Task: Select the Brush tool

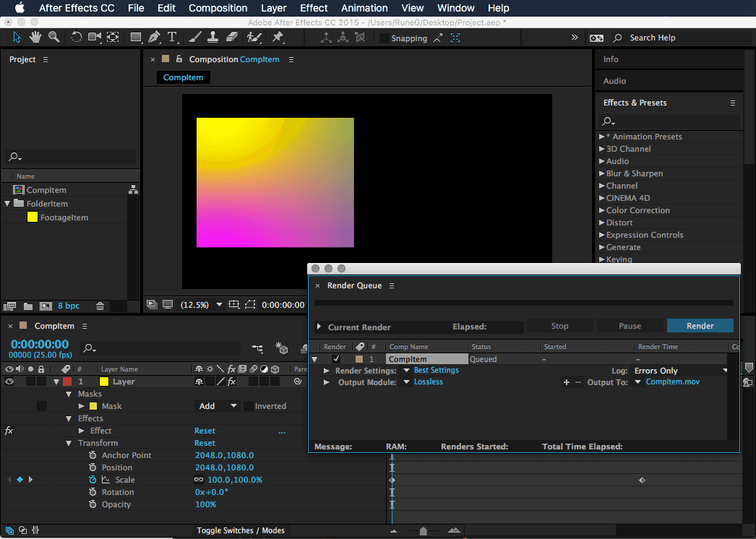Action: coord(195,37)
